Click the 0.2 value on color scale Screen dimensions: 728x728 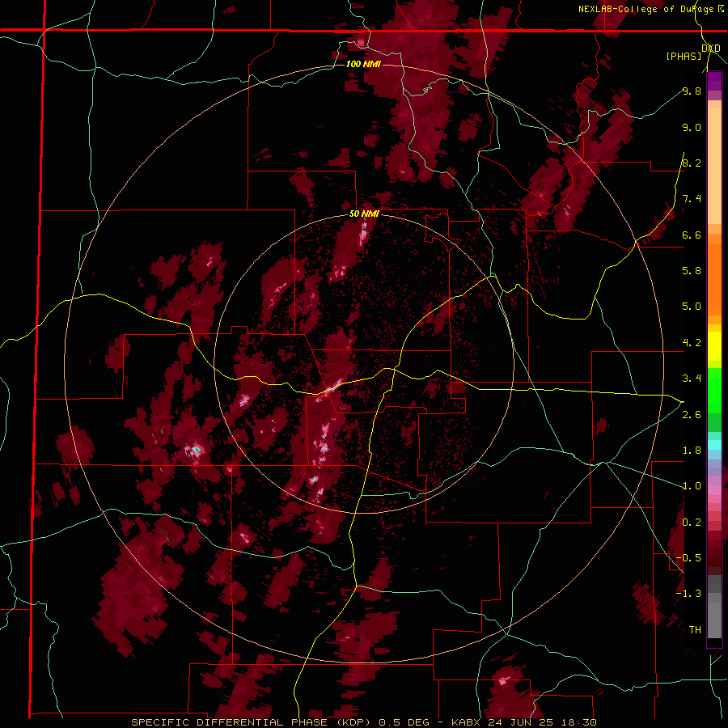pyautogui.click(x=692, y=523)
